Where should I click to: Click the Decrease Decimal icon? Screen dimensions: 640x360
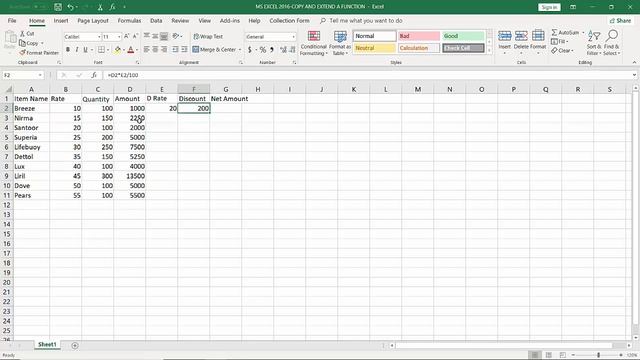point(292,50)
